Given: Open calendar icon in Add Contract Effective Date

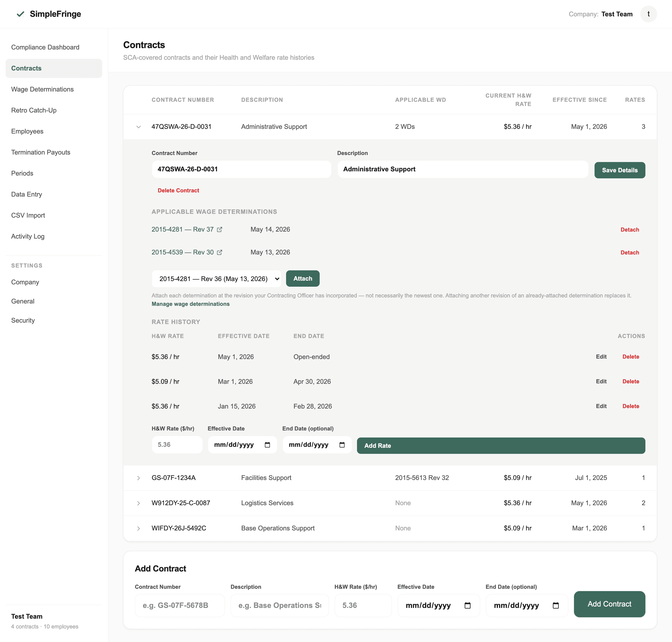Looking at the screenshot, I should click(x=468, y=605).
